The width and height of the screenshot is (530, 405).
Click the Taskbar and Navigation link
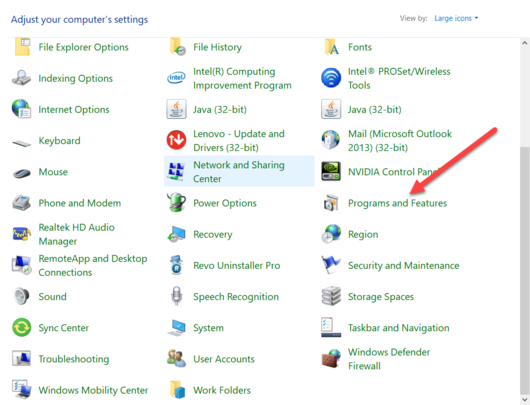point(399,328)
